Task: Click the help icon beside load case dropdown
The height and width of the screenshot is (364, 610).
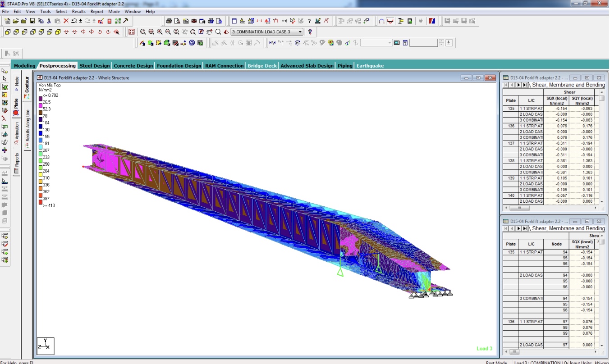Action: click(310, 32)
